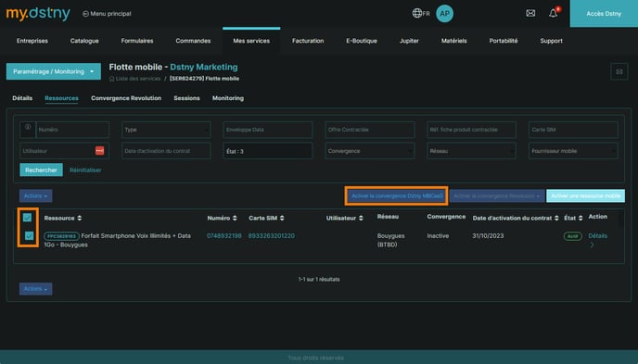
Task: Sort by Numéro column
Action: pos(235,219)
